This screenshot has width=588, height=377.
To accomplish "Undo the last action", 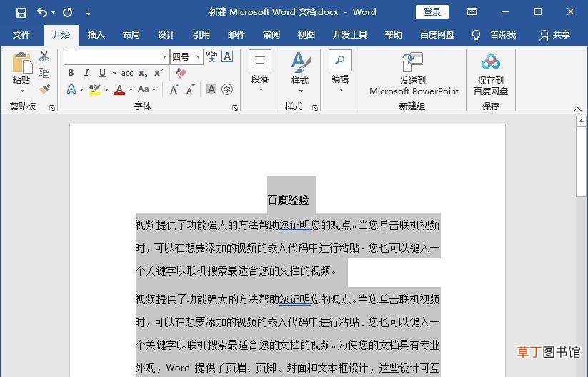I will coord(42,12).
